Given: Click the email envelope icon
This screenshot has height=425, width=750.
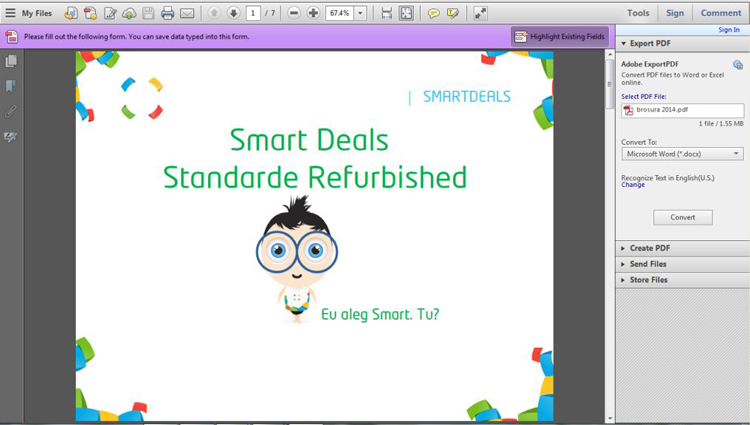Looking at the screenshot, I should [187, 13].
